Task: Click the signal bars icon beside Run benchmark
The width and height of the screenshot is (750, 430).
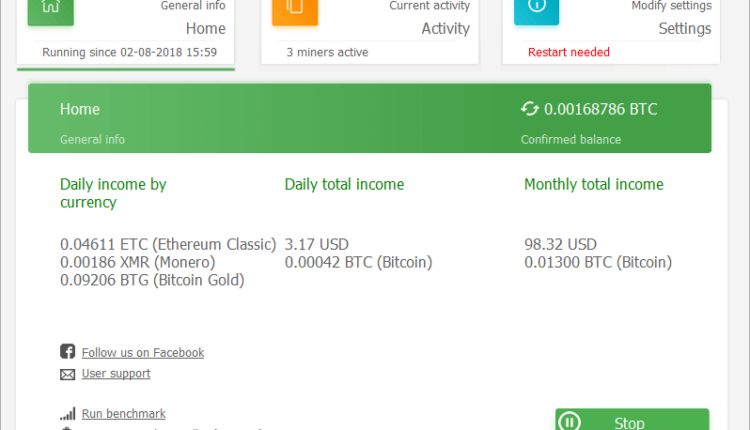Action: pos(68,414)
